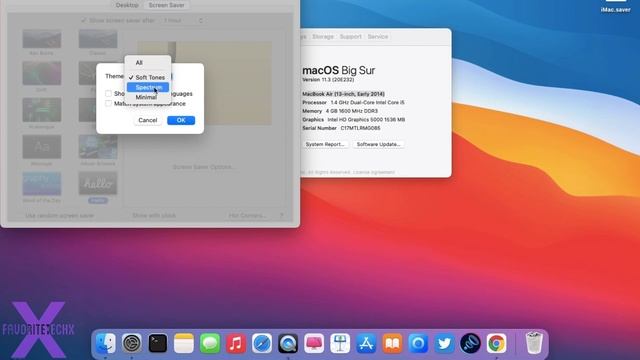640x360 pixels.
Task: Toggle the show languages checkbox in dialog
Action: tap(108, 93)
